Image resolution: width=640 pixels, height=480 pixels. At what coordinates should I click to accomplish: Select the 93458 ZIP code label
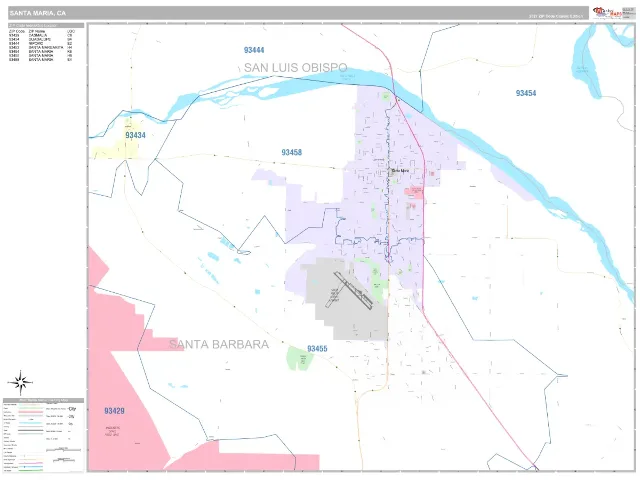[x=291, y=152]
